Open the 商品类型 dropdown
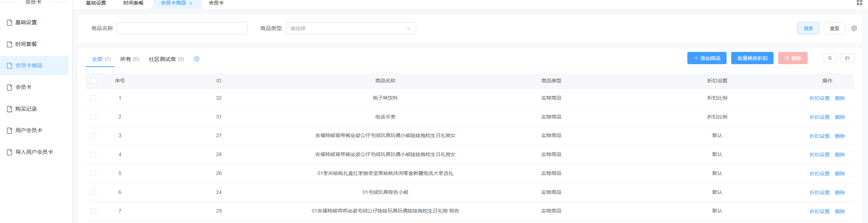The width and height of the screenshot is (868, 223). pyautogui.click(x=351, y=28)
